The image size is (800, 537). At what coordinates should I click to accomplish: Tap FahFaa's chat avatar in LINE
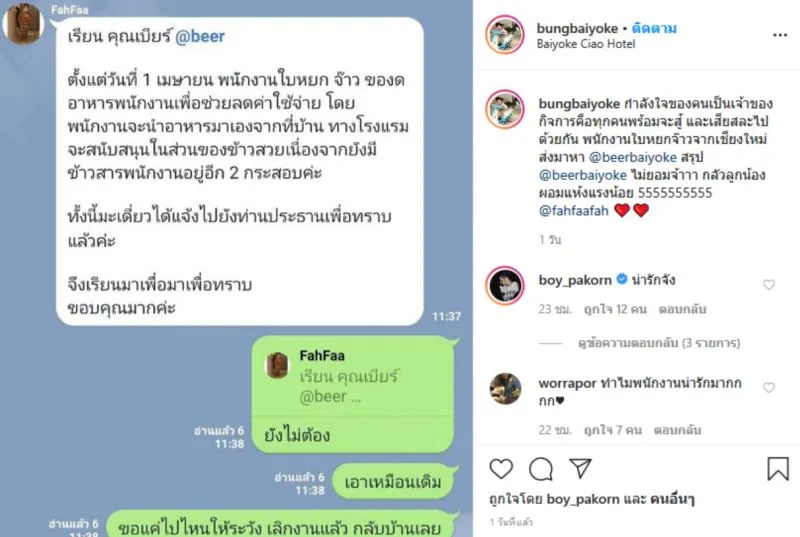click(x=23, y=24)
